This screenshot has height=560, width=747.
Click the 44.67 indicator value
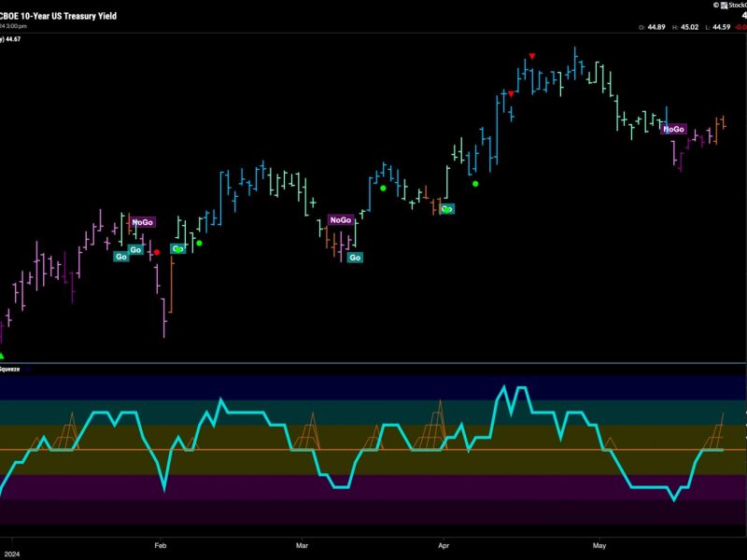click(x=13, y=39)
